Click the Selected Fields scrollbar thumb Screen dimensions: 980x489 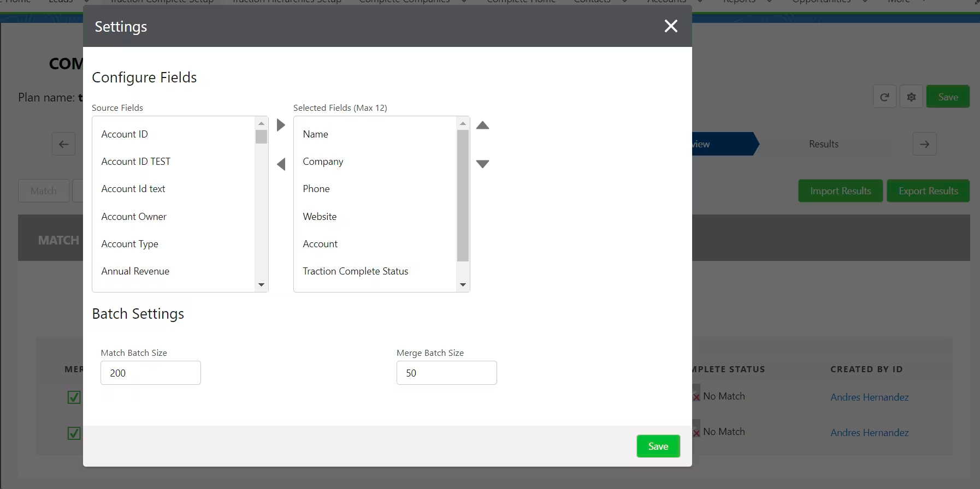point(463,195)
